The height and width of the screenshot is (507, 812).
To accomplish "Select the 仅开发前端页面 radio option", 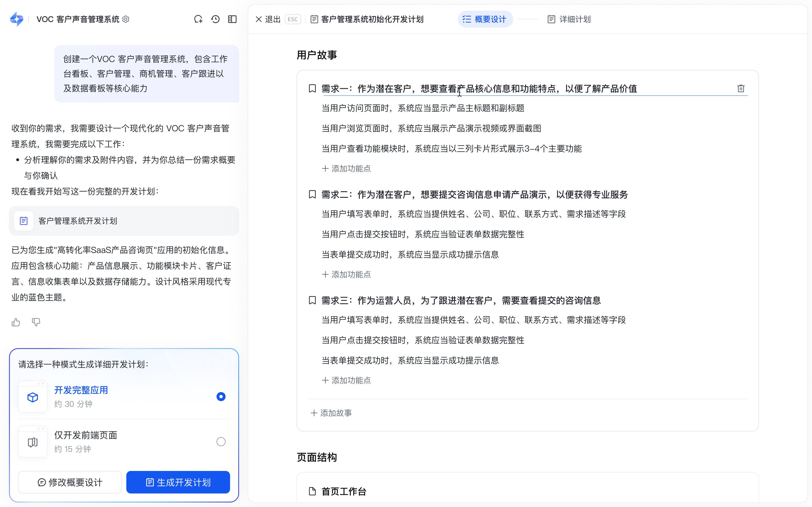I will 221,442.
